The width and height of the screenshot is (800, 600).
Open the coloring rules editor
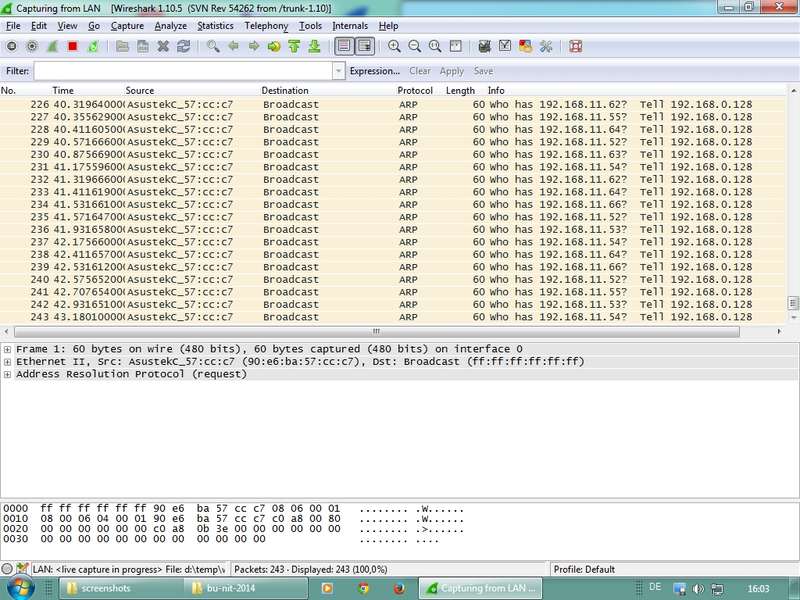click(525, 46)
